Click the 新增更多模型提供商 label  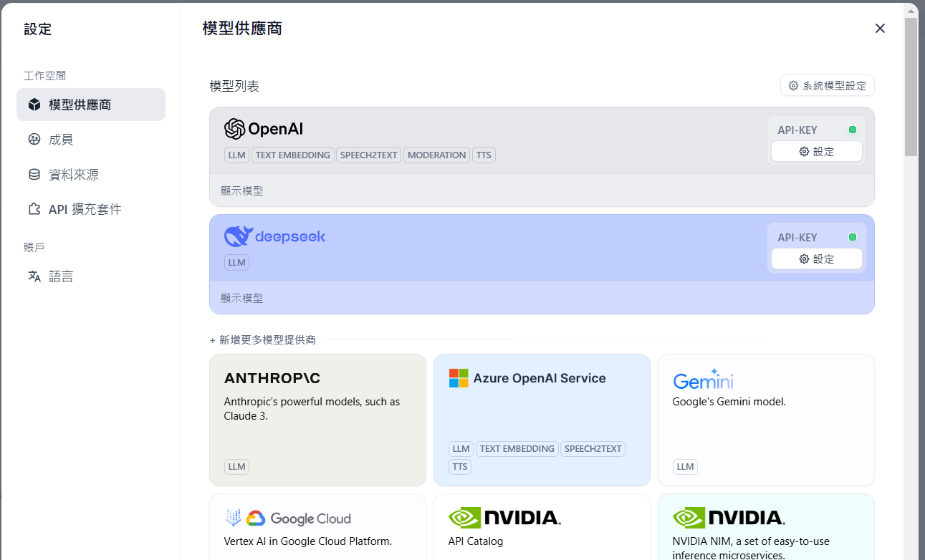pyautogui.click(x=263, y=340)
